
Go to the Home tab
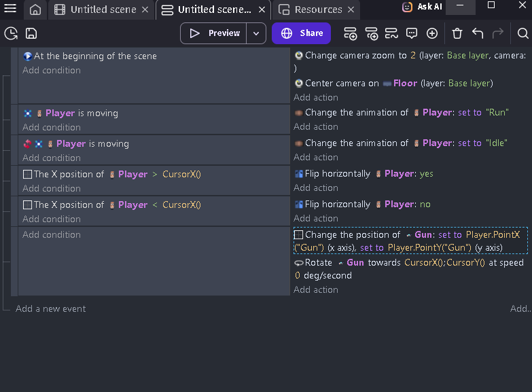point(35,10)
